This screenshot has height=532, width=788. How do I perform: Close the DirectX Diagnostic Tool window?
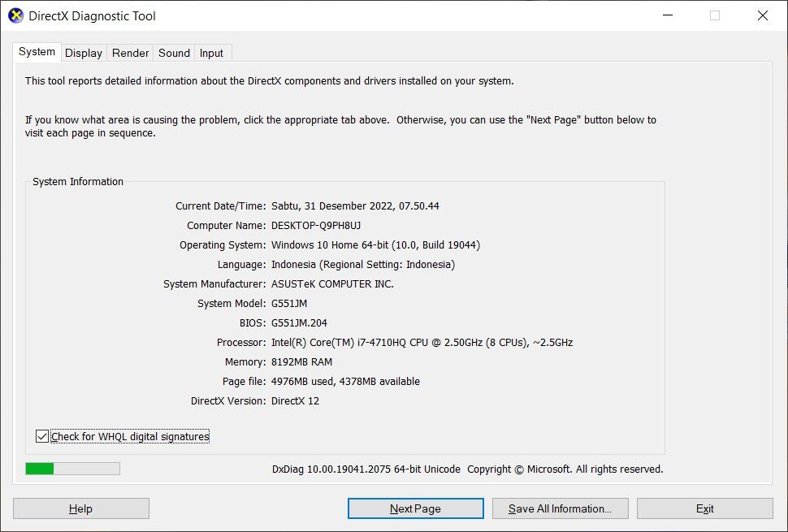763,15
